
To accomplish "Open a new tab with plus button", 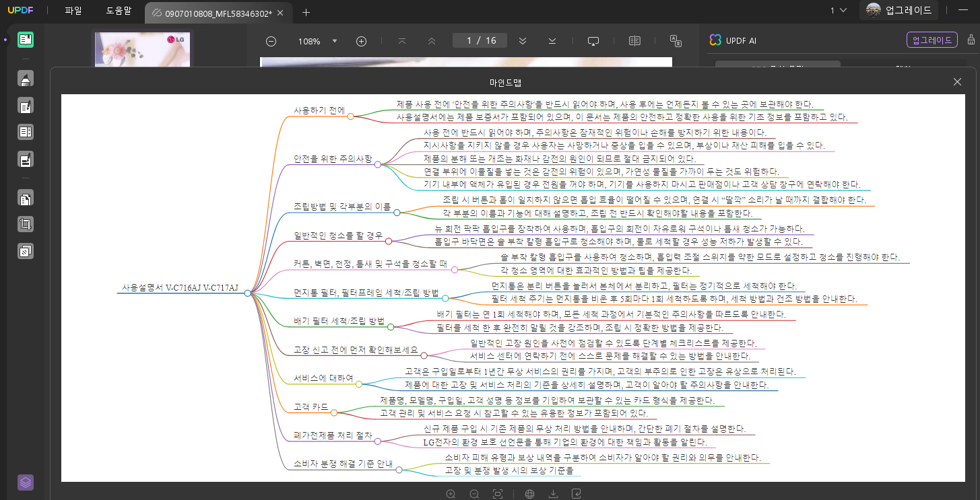I will (x=306, y=12).
